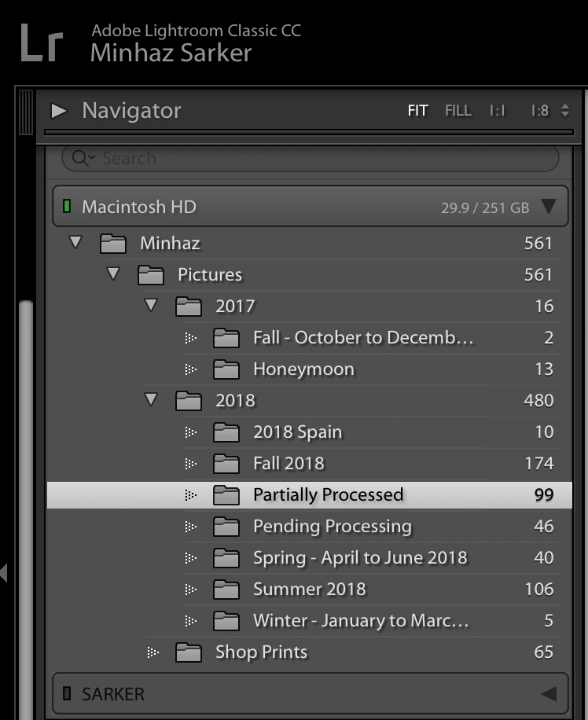The width and height of the screenshot is (588, 720).
Task: Click the 2018 Spain folder icon
Action: pyautogui.click(x=226, y=432)
